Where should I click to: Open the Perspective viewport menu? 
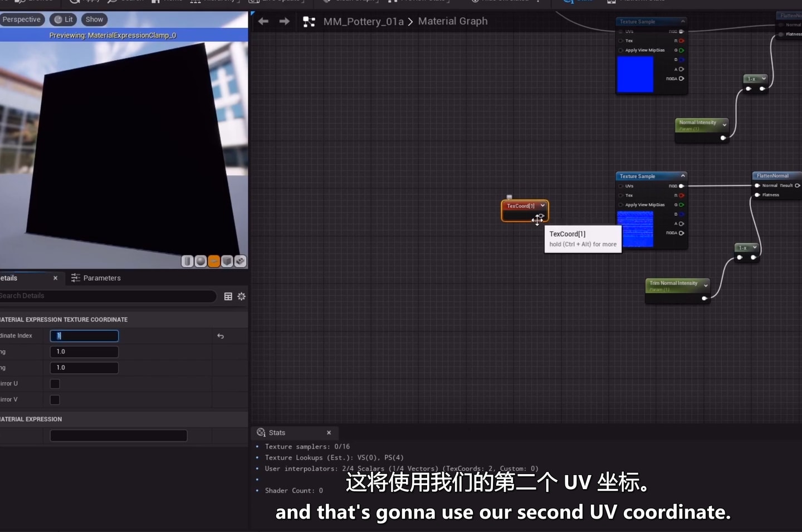[x=21, y=19]
